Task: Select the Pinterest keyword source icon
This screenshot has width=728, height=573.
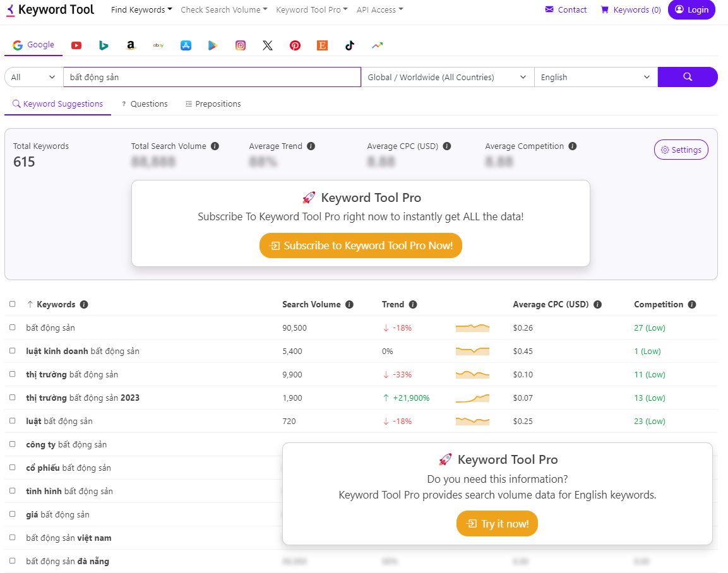Action: click(295, 45)
